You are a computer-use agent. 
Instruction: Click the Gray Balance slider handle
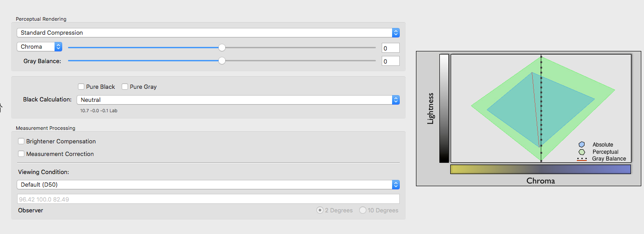coord(222,61)
